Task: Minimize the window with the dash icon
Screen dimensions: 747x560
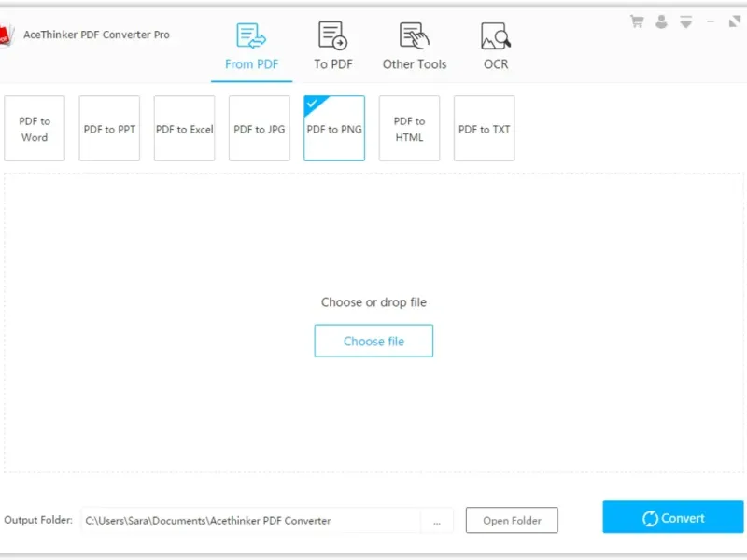Action: [711, 21]
